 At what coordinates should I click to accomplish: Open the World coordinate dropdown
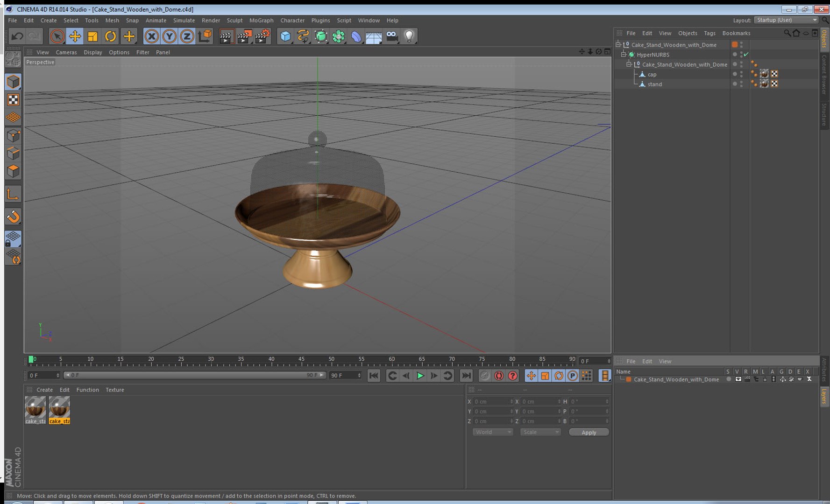tap(493, 432)
